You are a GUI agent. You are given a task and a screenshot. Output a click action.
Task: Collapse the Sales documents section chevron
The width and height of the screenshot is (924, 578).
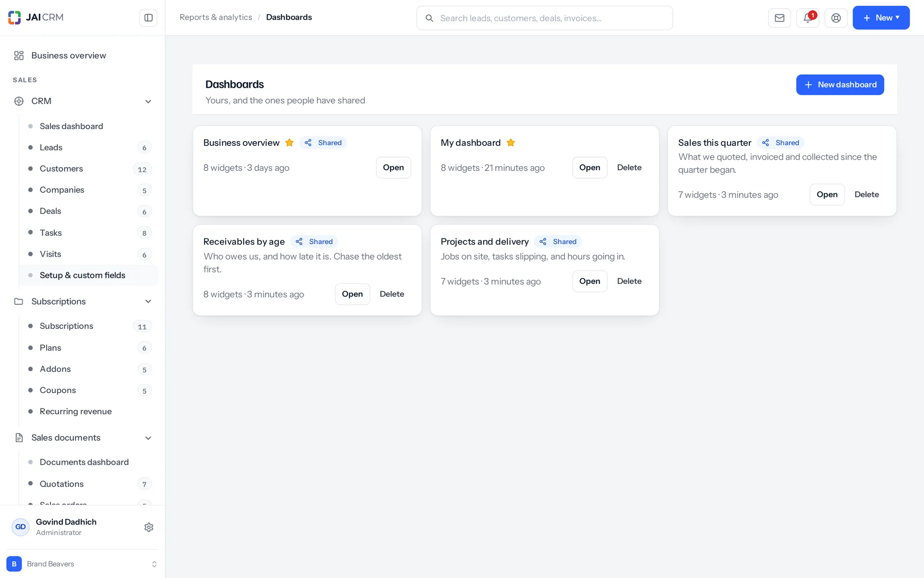(x=148, y=438)
